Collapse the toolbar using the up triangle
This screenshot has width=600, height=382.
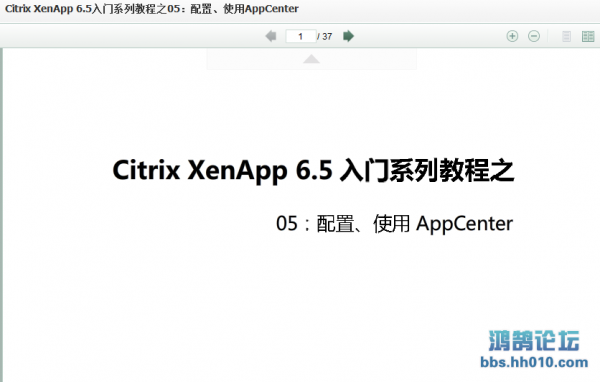311,59
